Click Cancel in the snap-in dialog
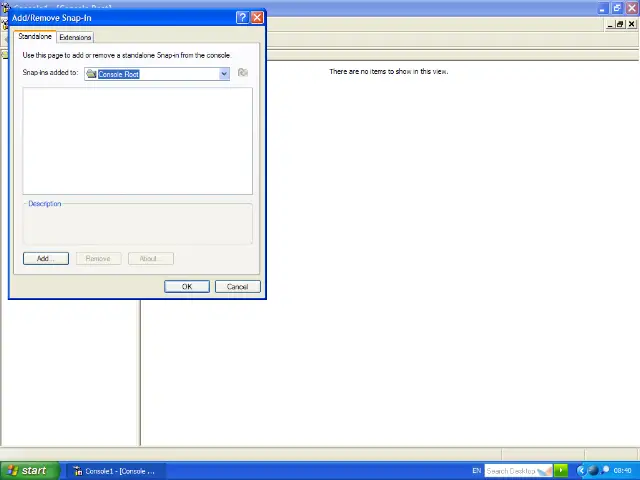This screenshot has width=640, height=480. click(237, 287)
